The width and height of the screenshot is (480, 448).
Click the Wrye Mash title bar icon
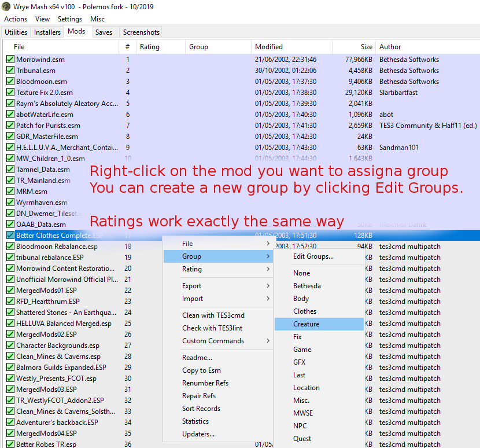click(6, 6)
